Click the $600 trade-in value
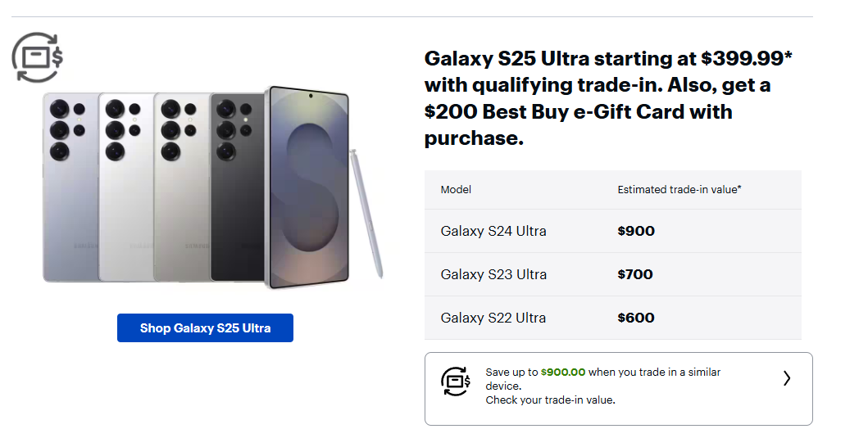The width and height of the screenshot is (868, 429). 636,318
